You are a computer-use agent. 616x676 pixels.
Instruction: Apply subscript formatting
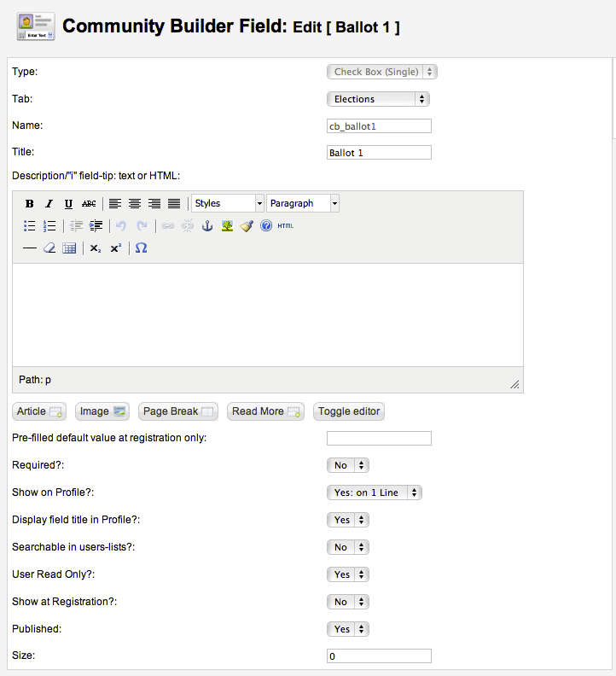pyautogui.click(x=96, y=248)
